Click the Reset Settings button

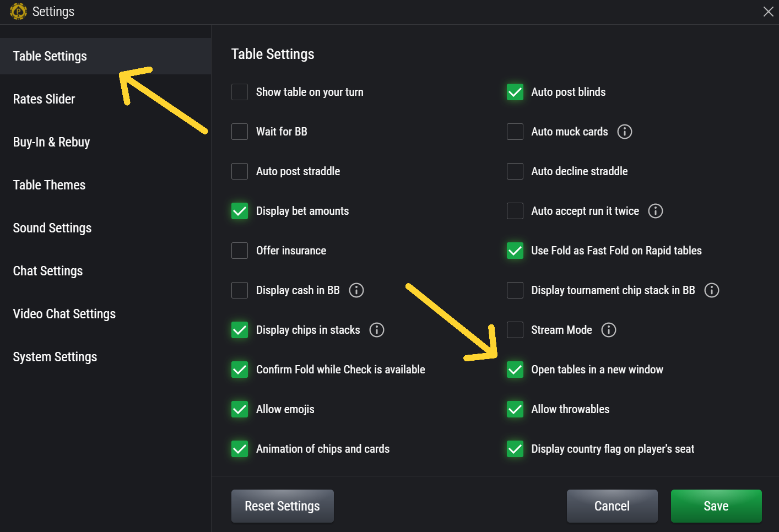tap(282, 506)
